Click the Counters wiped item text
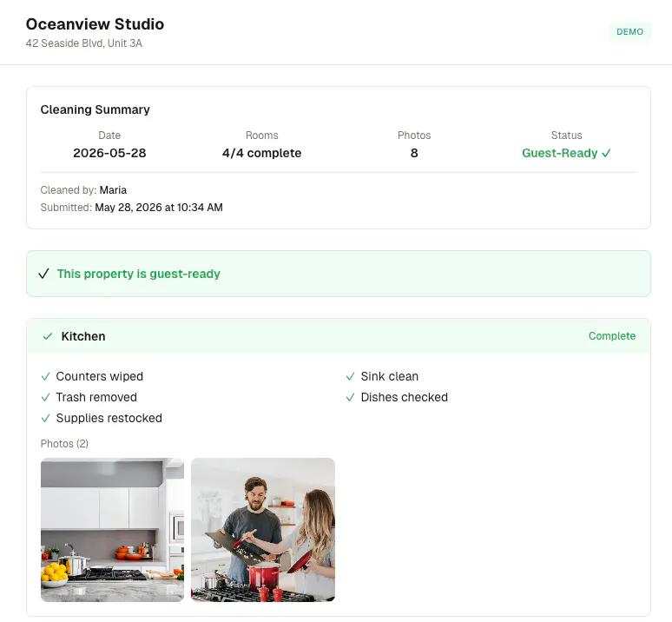Image resolution: width=672 pixels, height=622 pixels. click(100, 376)
